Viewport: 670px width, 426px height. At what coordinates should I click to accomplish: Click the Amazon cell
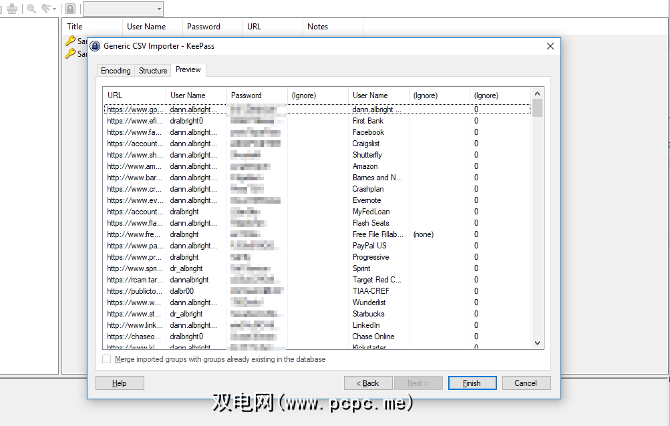(x=365, y=166)
